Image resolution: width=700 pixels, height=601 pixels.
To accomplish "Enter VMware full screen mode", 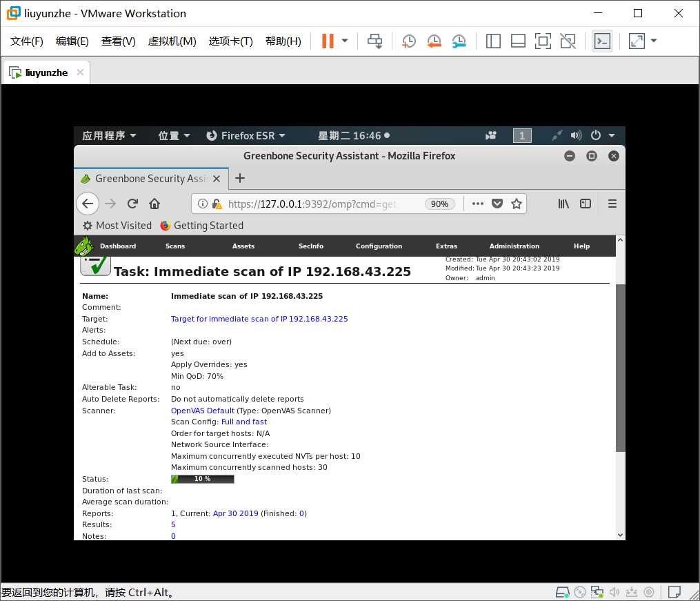I will (x=543, y=41).
